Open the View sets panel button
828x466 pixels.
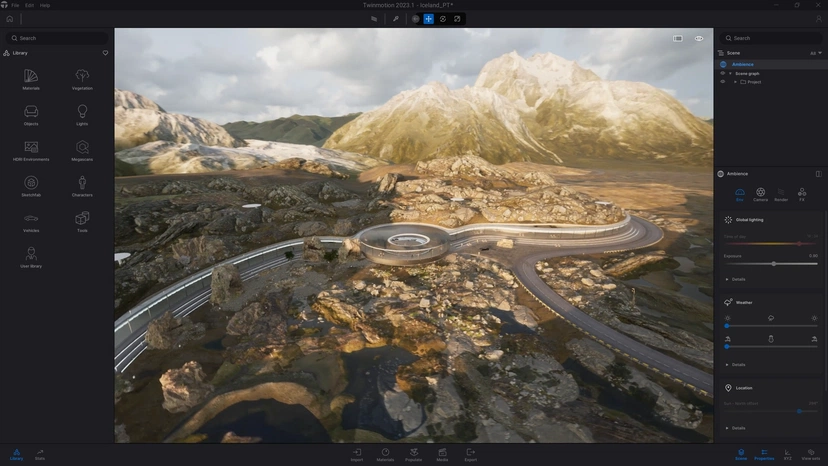tap(811, 453)
